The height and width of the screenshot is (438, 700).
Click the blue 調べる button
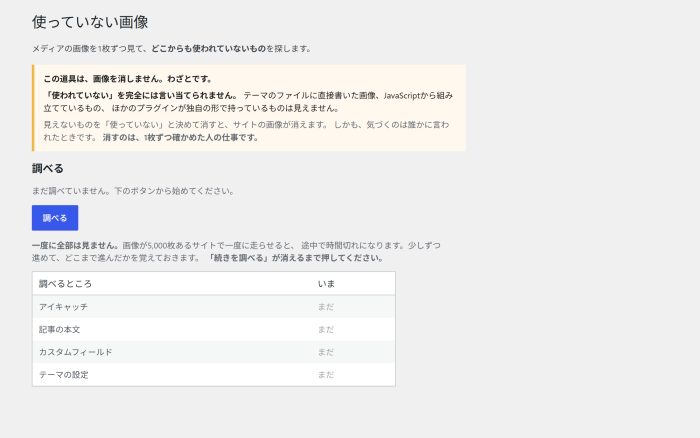click(x=55, y=218)
